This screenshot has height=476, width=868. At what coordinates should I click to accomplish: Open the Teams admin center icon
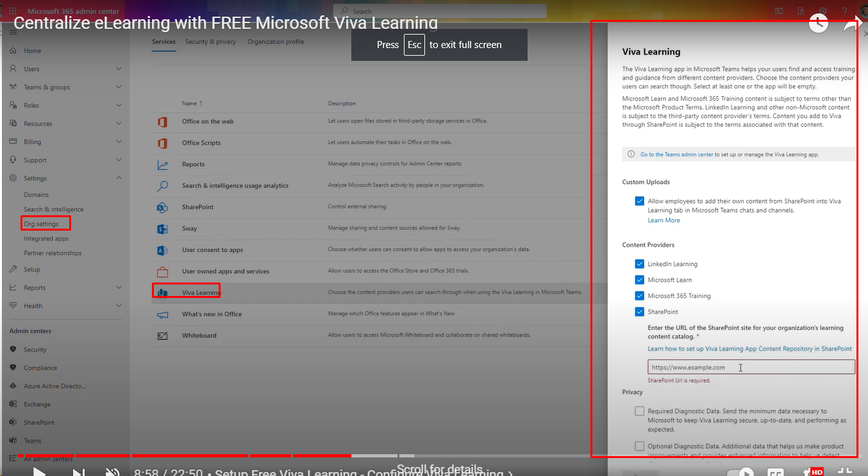coord(13,441)
